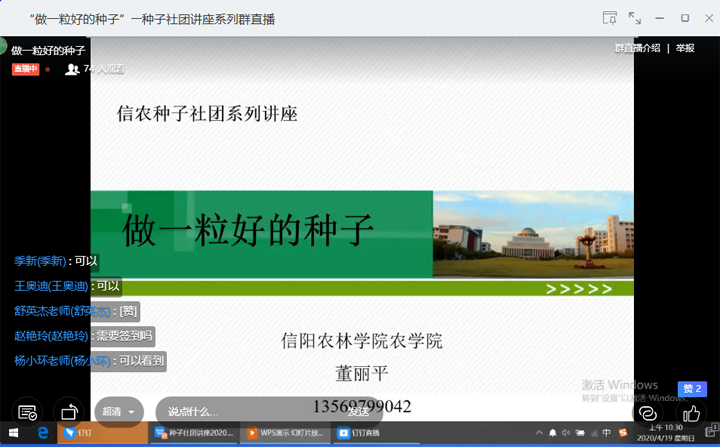Click the fullscreen expand arrows icon
Viewport: 720px width, 447px height.
coord(634,18)
